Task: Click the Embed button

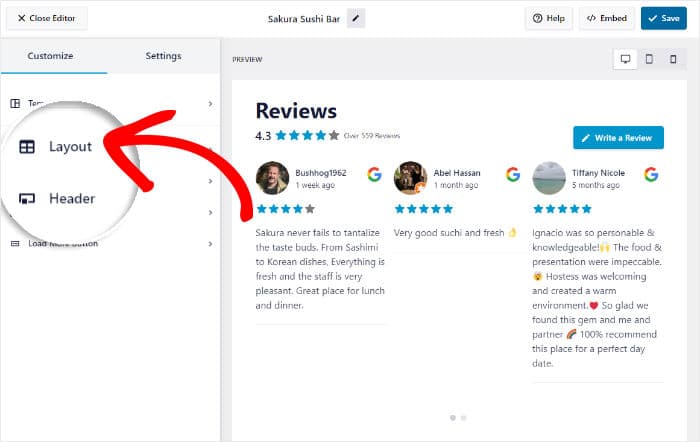Action: coord(607,18)
